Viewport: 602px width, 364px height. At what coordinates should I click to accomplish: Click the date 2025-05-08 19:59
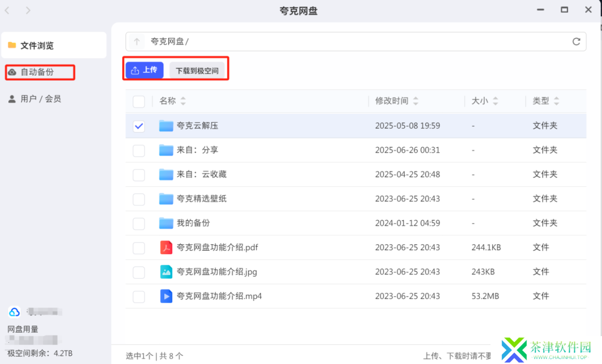tap(407, 125)
